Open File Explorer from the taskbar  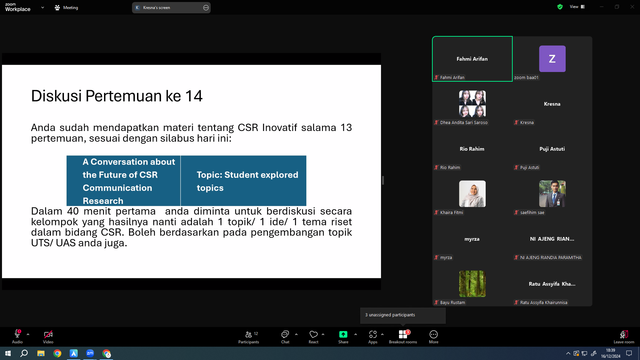pos(41,353)
